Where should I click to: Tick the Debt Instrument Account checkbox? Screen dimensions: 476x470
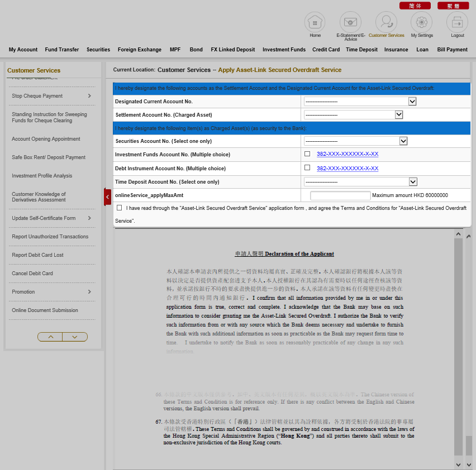click(307, 167)
